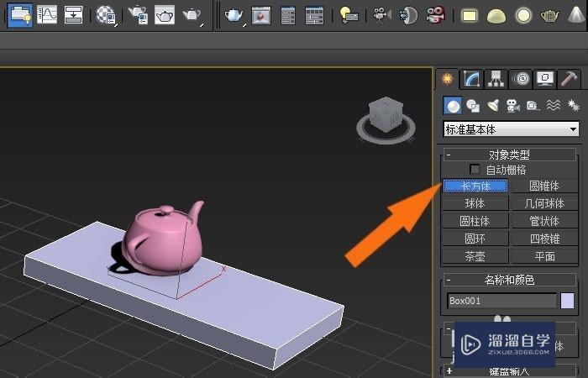The height and width of the screenshot is (378, 588).
Task: Open the 标准基本体 dropdown list
Action: tap(511, 129)
